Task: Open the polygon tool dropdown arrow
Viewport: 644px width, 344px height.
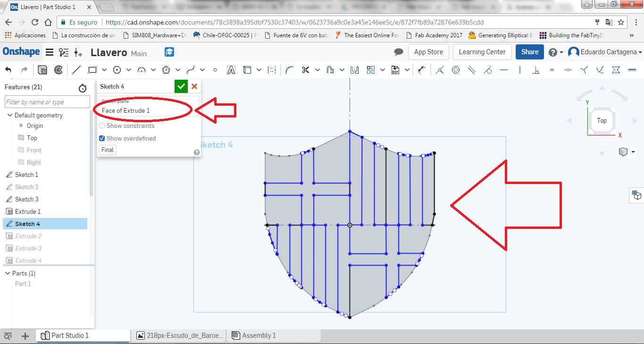Action: coord(178,70)
